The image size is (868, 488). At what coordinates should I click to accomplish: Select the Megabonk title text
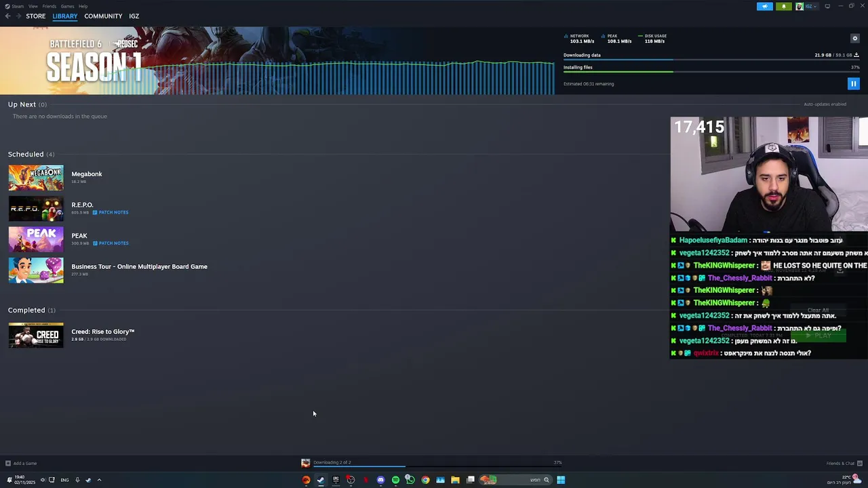point(87,174)
